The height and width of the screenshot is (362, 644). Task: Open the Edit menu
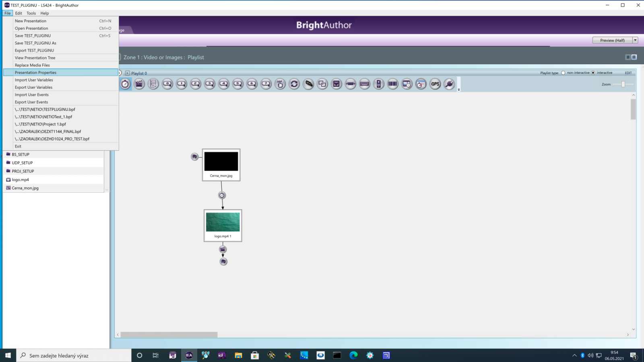point(19,13)
